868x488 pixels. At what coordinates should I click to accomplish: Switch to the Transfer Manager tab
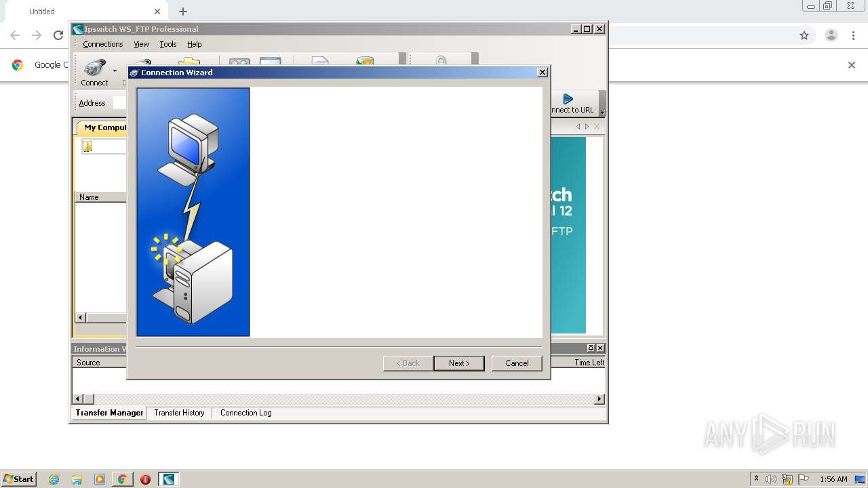click(x=109, y=413)
